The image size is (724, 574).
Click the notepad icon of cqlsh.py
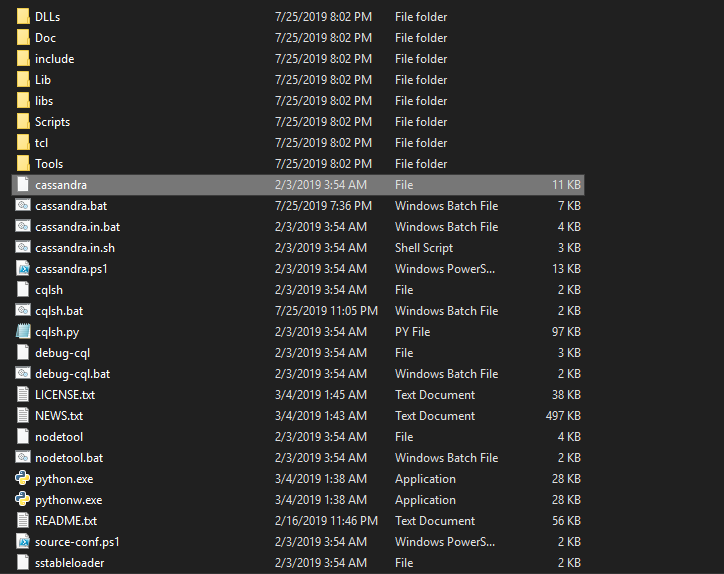[23, 332]
